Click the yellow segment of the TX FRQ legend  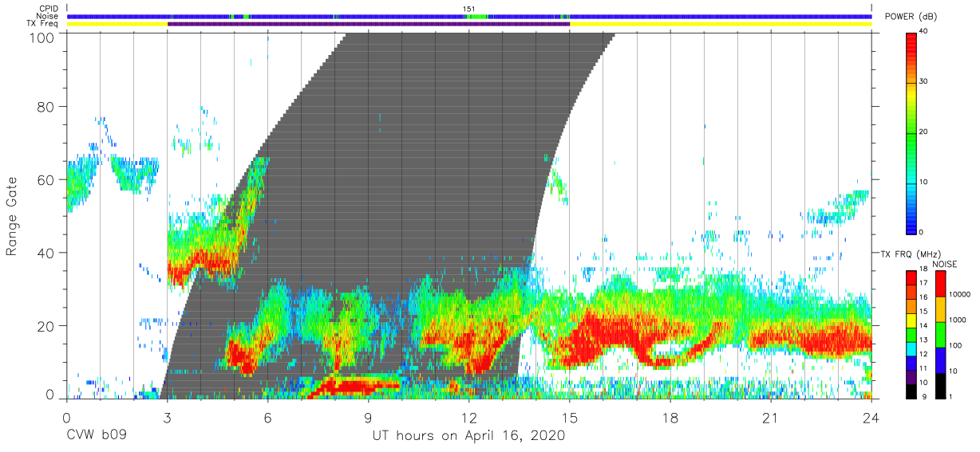[x=911, y=320]
